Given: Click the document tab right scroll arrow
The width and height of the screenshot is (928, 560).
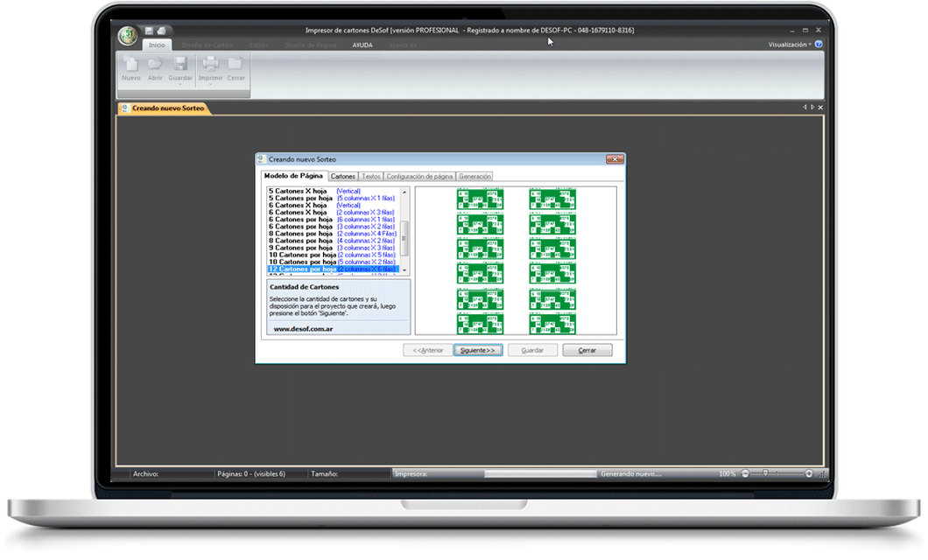Looking at the screenshot, I should (812, 107).
